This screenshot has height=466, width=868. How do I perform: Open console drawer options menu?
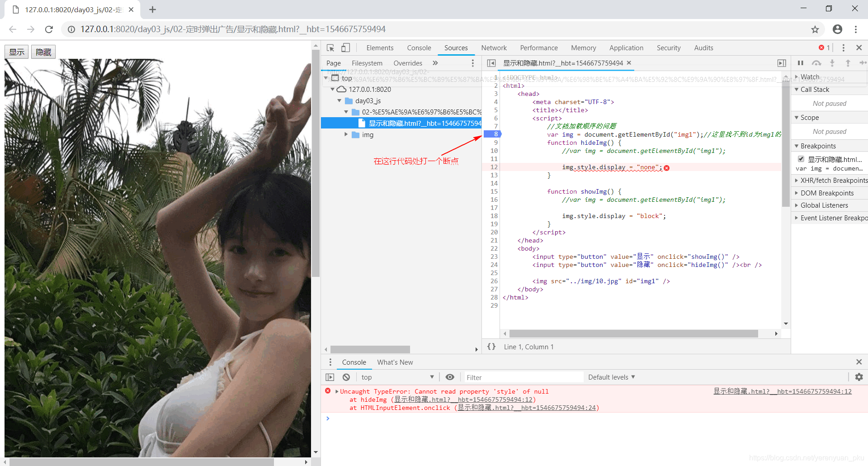tap(330, 362)
